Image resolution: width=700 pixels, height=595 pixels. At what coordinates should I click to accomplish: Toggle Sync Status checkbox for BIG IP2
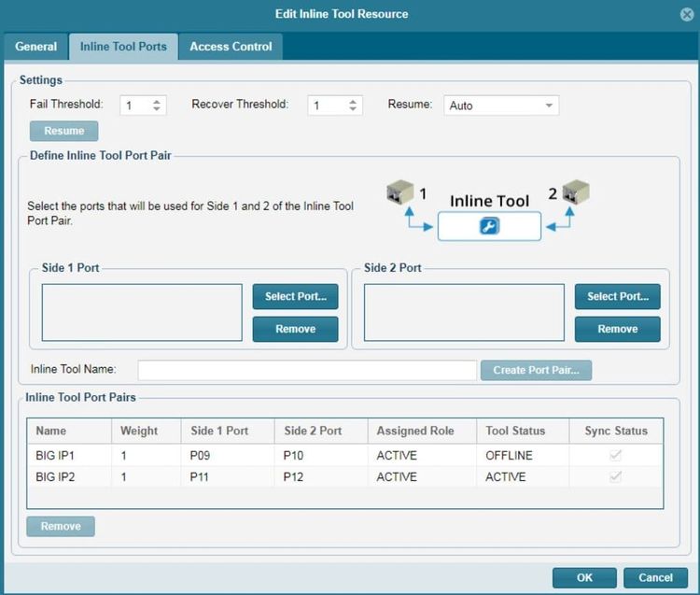(615, 476)
